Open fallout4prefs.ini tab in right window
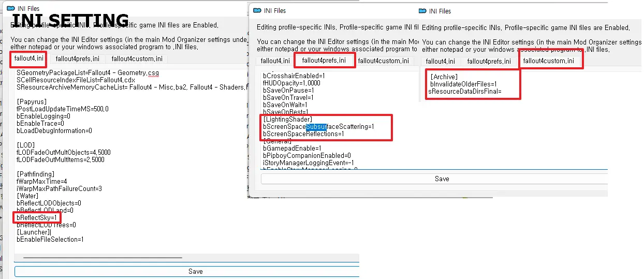 pos(489,62)
